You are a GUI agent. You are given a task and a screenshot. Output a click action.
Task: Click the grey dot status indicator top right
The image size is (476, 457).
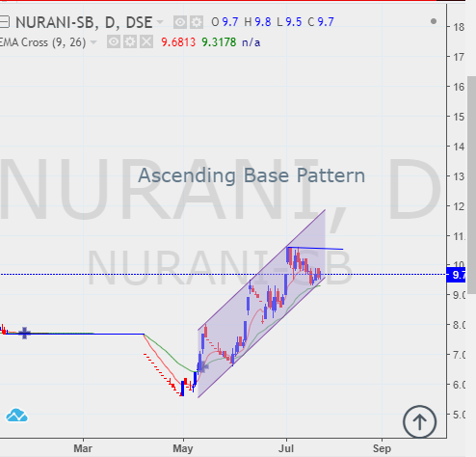[434, 21]
